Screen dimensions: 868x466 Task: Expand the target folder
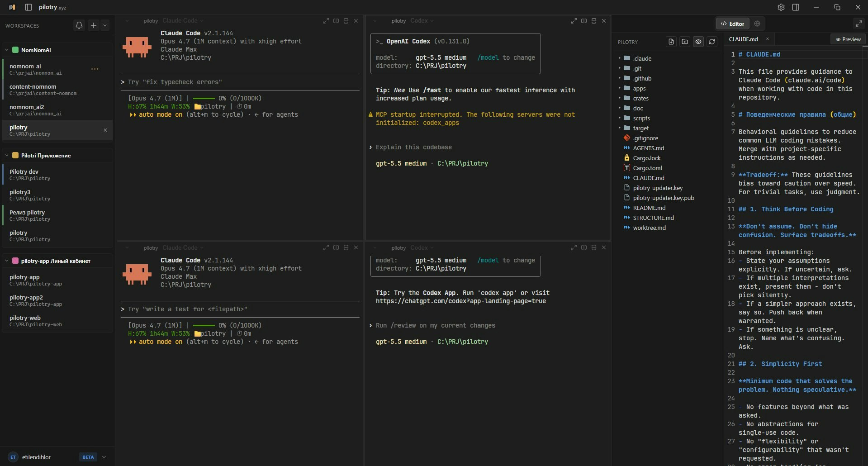[x=620, y=128]
